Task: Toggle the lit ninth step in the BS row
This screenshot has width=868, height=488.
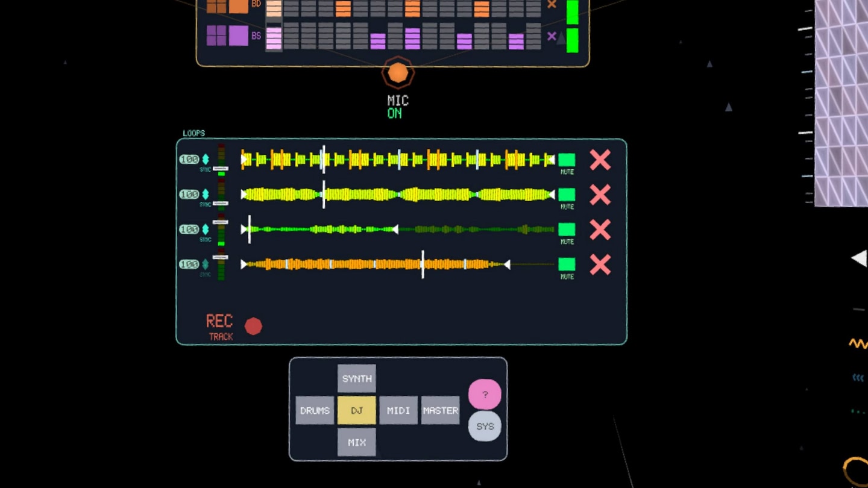Action: 413,39
